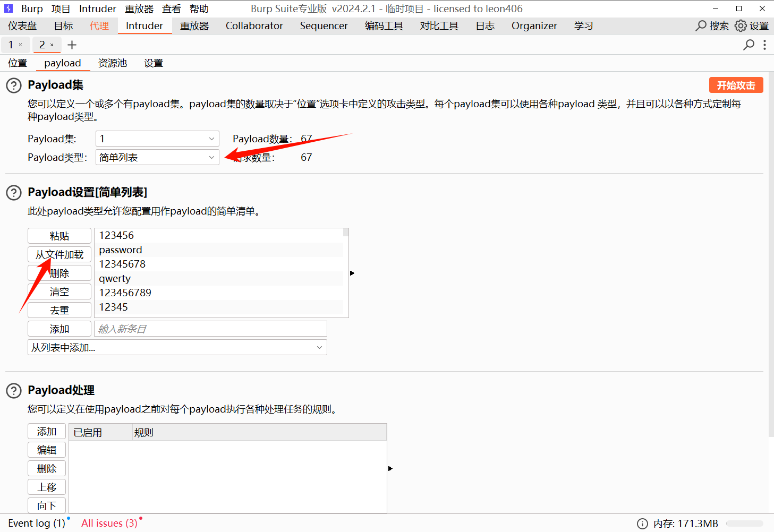Screen dimensions: 774x532
Task: Open All issues (3) in status bar
Action: [109, 523]
